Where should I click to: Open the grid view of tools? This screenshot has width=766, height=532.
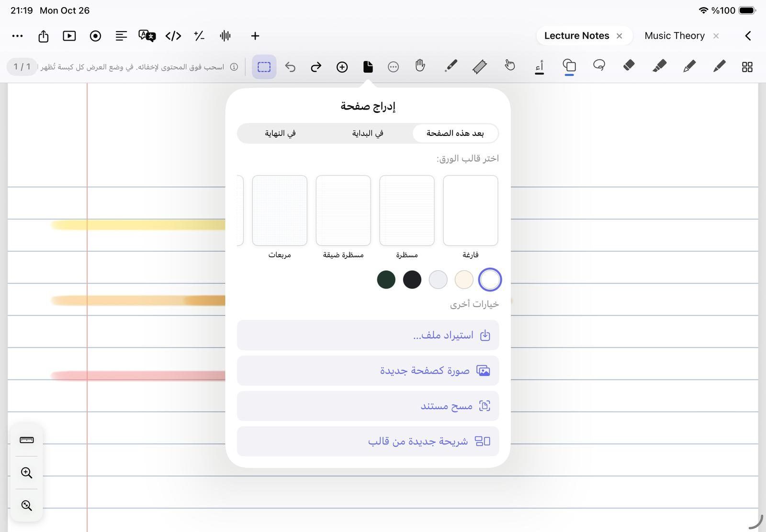747,66
